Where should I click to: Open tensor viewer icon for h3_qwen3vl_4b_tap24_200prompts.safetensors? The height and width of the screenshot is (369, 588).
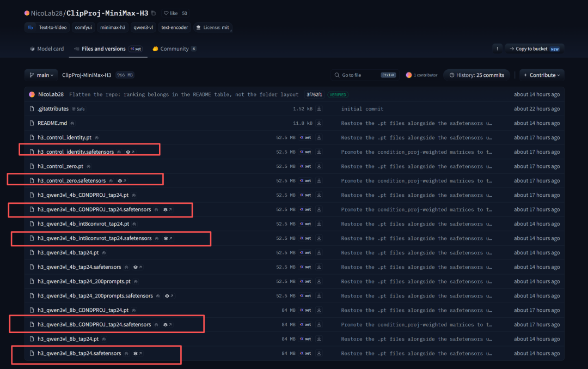169,296
